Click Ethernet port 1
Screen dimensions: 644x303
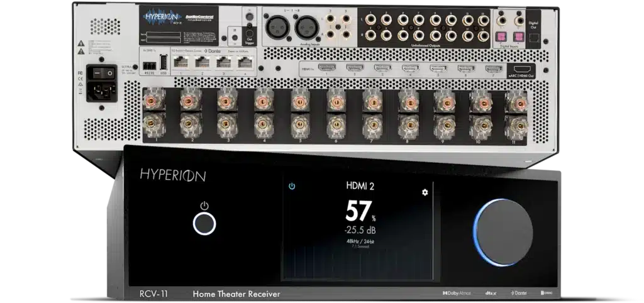pos(181,62)
